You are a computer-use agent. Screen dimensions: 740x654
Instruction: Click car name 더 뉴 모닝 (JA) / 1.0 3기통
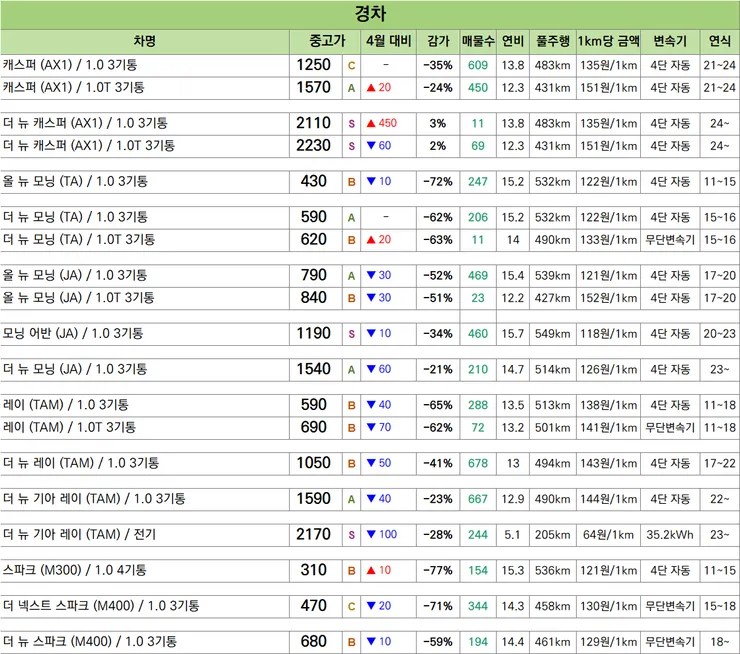tap(75, 369)
